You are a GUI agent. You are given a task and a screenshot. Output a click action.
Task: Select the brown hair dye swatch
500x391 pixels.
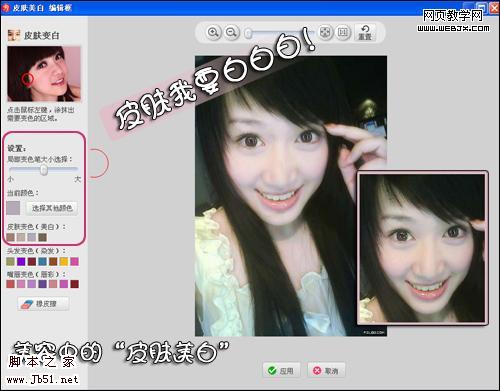point(53,261)
